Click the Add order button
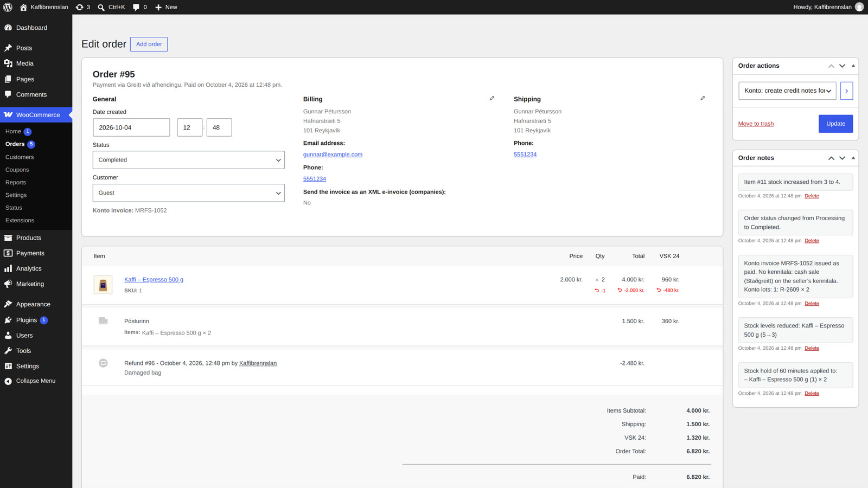 pyautogui.click(x=149, y=44)
